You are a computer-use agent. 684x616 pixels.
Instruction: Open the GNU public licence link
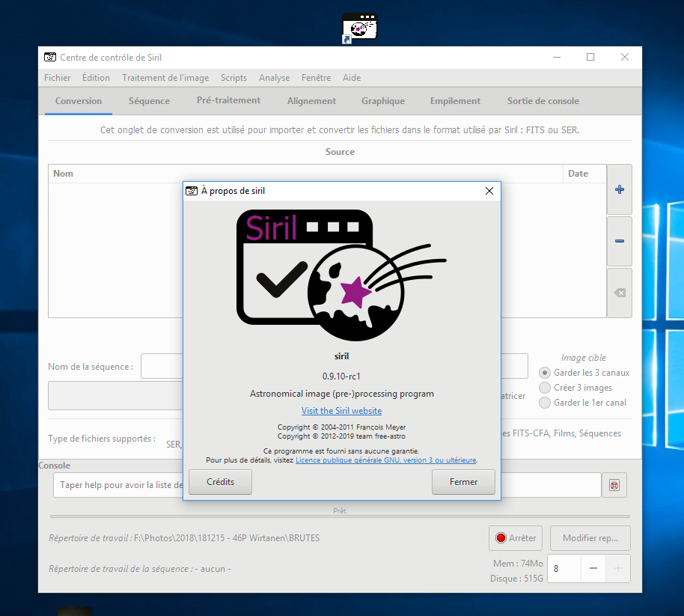(x=386, y=460)
